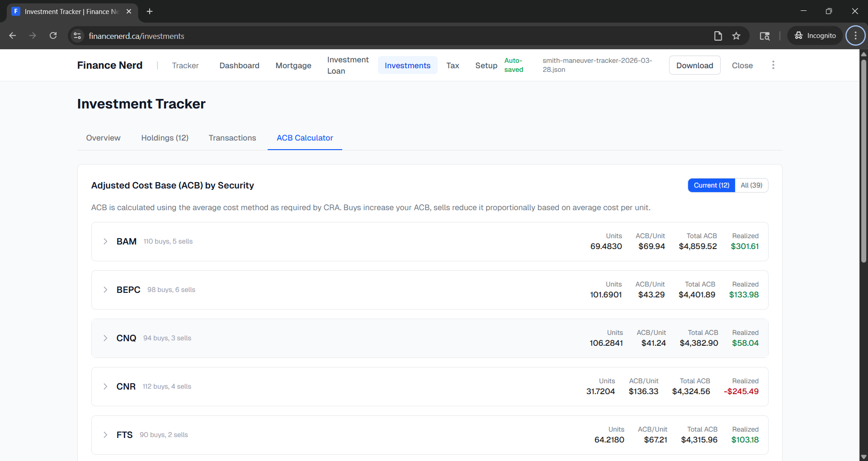Screen dimensions: 868x461
Task: Select the Current (12) filter
Action: tap(712, 185)
